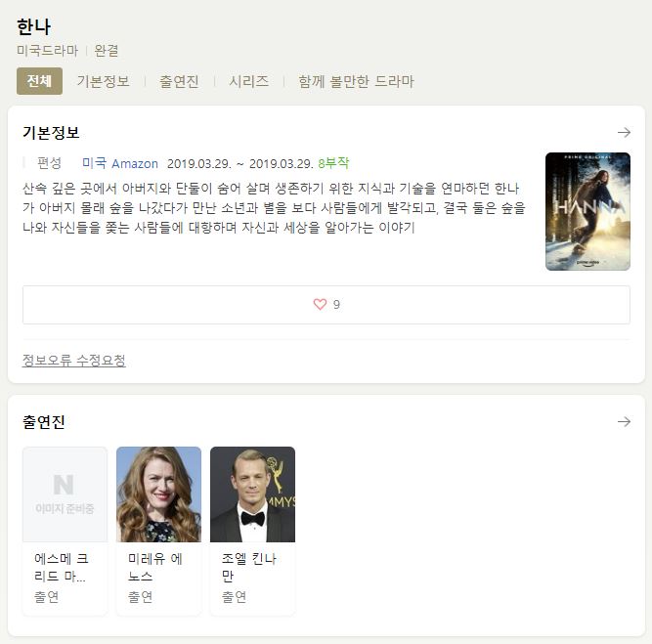The image size is (652, 644).
Task: Open the Hanna poster thumbnail
Action: (x=587, y=211)
